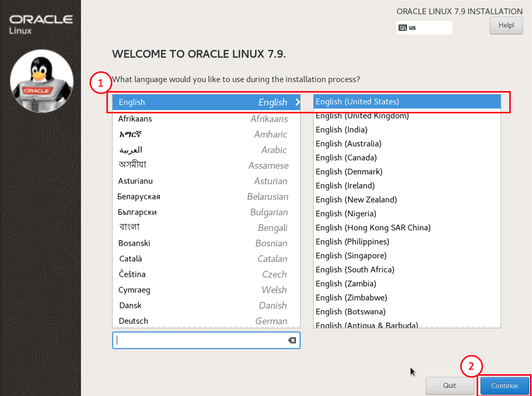Click the keyboard layout icon
The width and height of the screenshot is (532, 396).
(x=402, y=28)
